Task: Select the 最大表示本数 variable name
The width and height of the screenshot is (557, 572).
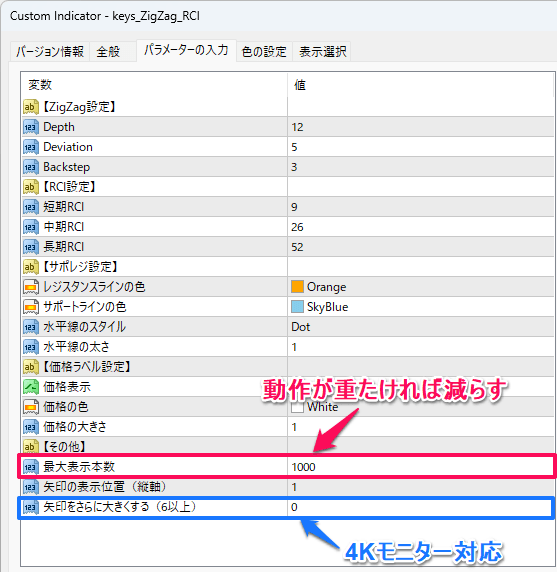Action: (79, 467)
